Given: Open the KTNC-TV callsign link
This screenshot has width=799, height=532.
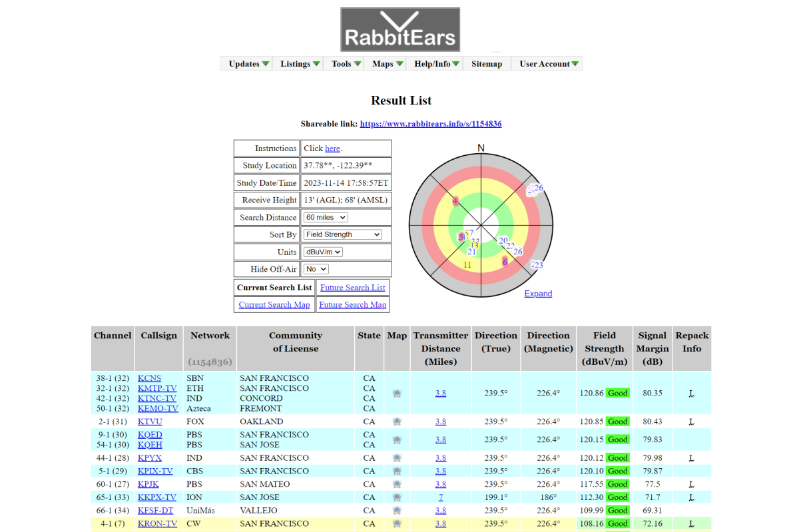Looking at the screenshot, I should click(x=157, y=398).
